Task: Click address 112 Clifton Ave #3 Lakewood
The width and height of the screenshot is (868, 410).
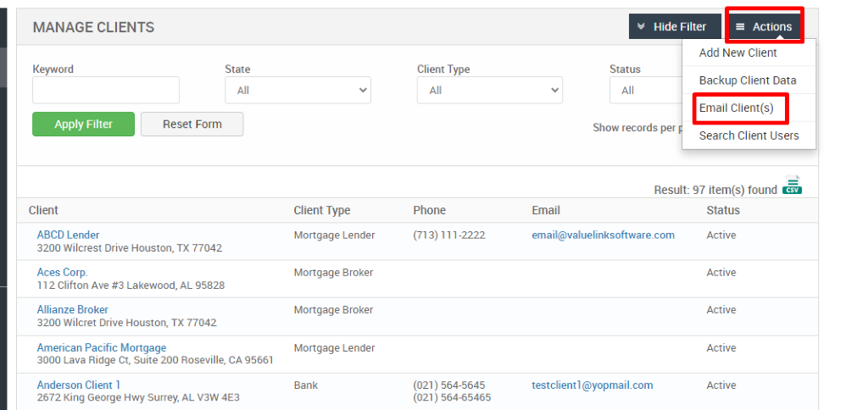Action: 131,285
